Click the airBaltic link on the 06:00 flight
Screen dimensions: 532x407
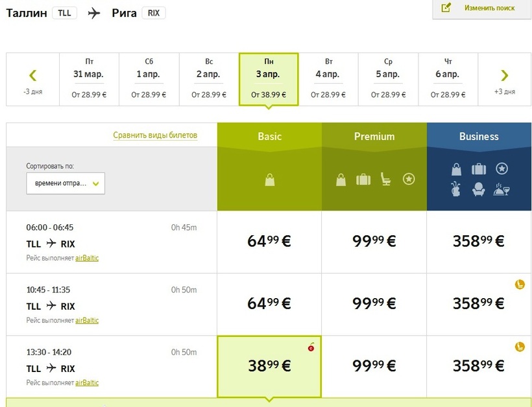tap(87, 258)
